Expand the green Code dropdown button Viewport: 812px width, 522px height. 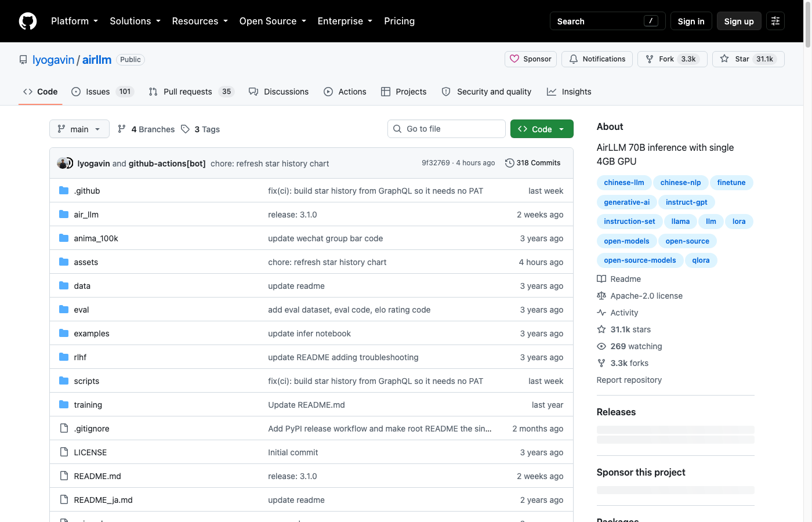542,129
